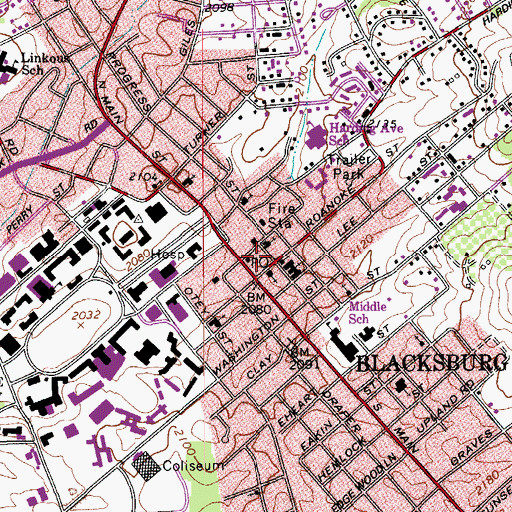Click the GILES street label
512x512 pixels.
188,37
